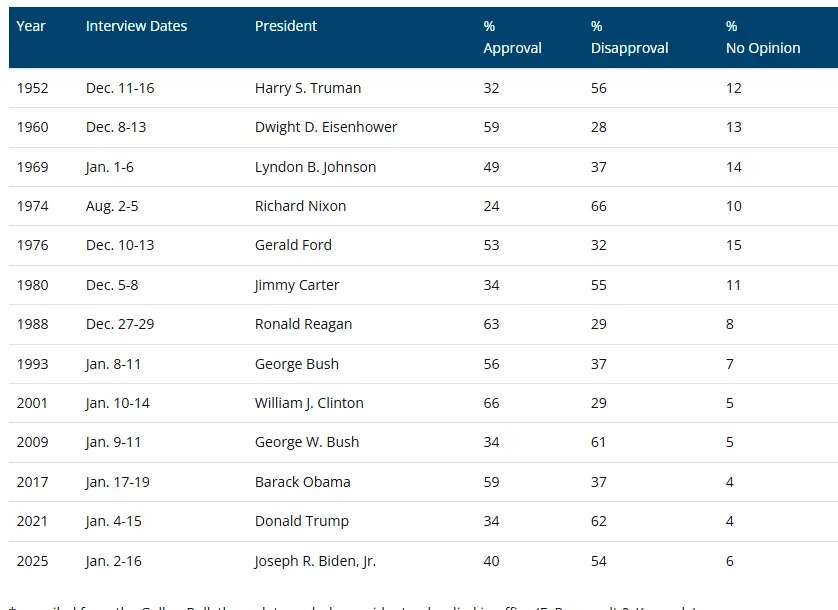The image size is (838, 610).
Task: Click the Year column header
Action: click(x=31, y=26)
